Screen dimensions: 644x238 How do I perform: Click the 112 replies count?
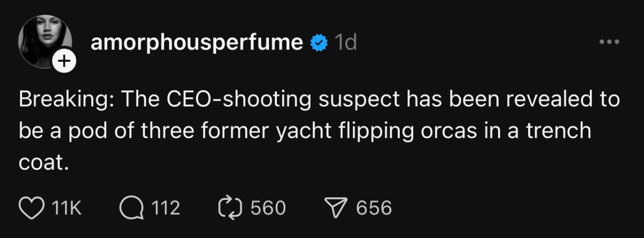point(165,208)
